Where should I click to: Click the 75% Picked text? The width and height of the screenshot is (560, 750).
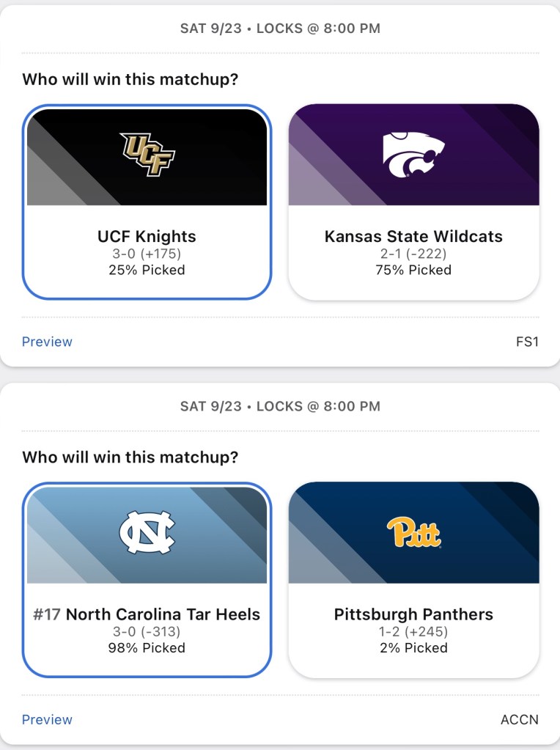[x=413, y=270]
